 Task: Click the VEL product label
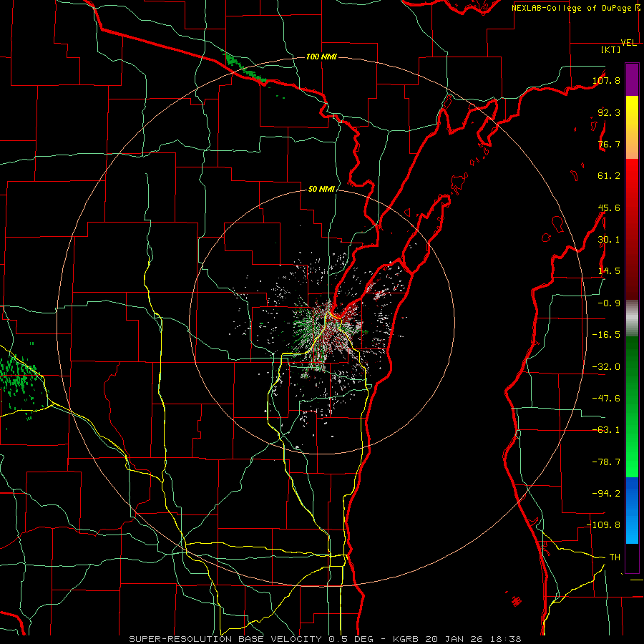click(629, 43)
